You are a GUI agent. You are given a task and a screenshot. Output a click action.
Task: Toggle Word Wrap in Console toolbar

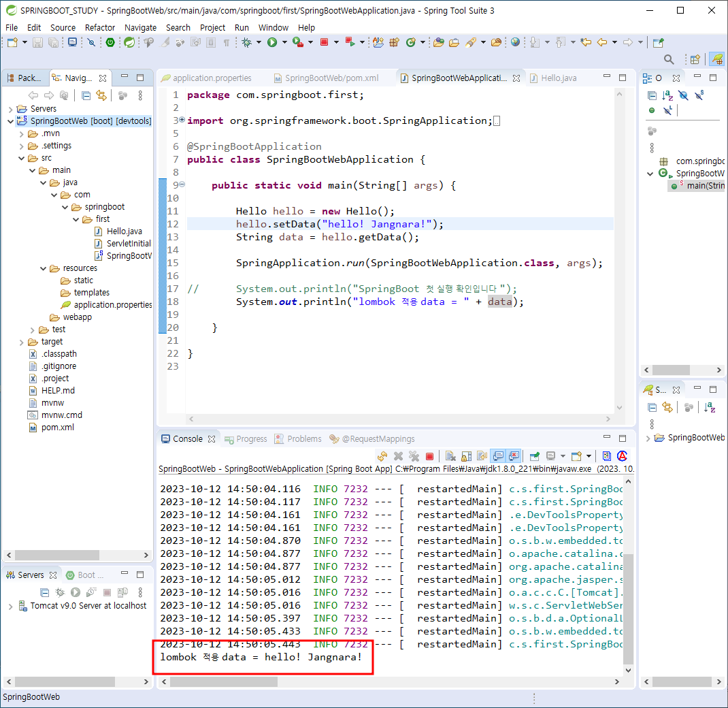pos(482,456)
